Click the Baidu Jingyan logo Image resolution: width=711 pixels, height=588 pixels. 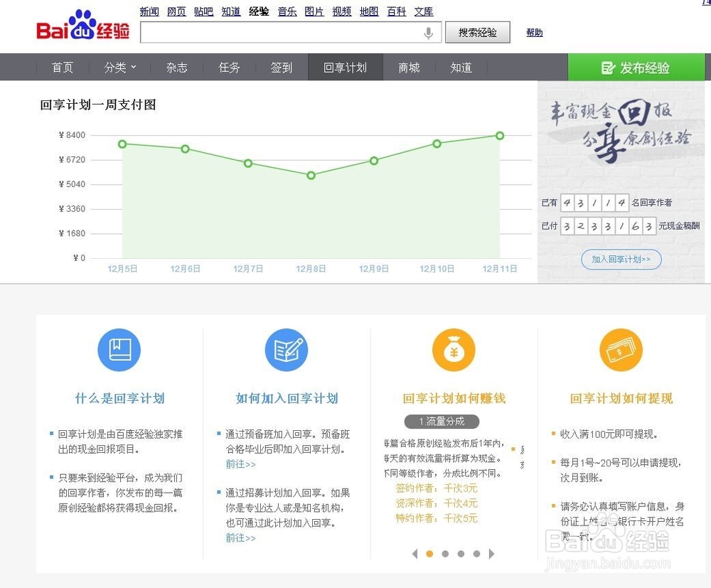coord(83,26)
